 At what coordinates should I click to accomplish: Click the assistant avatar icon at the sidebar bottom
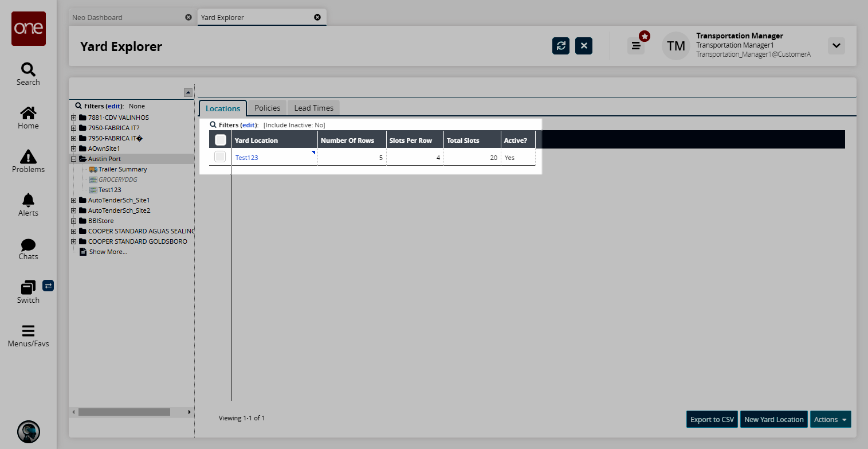click(x=29, y=432)
